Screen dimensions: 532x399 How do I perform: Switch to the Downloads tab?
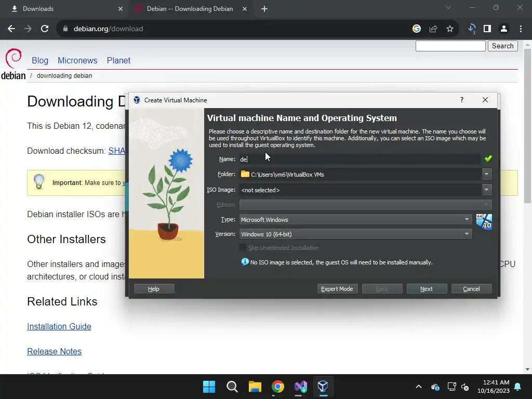[x=64, y=9]
